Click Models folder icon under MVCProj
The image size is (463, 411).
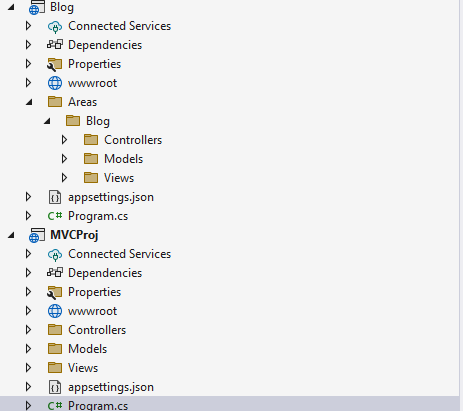pos(55,349)
